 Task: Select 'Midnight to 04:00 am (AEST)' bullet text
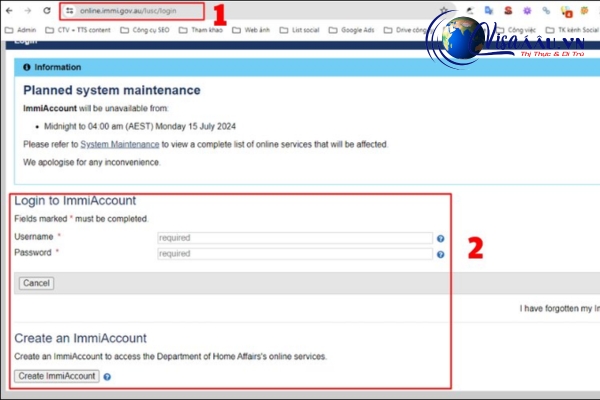coord(99,127)
